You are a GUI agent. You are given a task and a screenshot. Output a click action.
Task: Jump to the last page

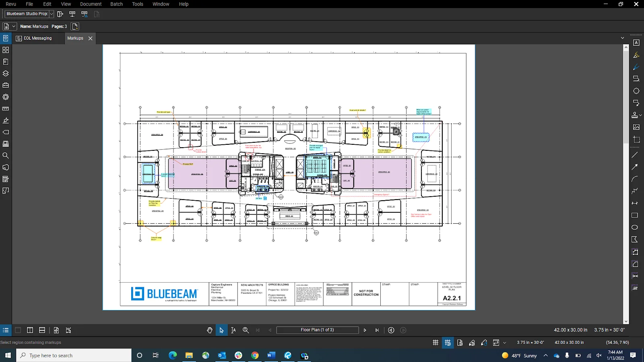pos(377,330)
